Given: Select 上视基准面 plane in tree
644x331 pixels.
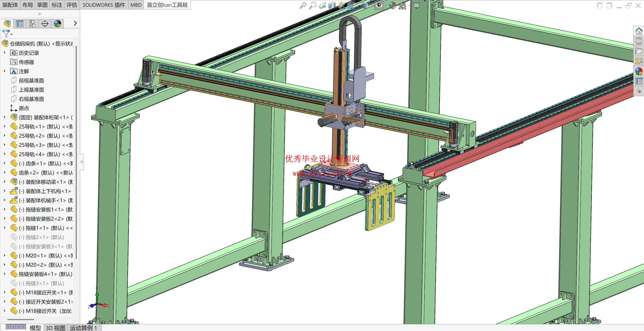Looking at the screenshot, I should click(x=27, y=90).
